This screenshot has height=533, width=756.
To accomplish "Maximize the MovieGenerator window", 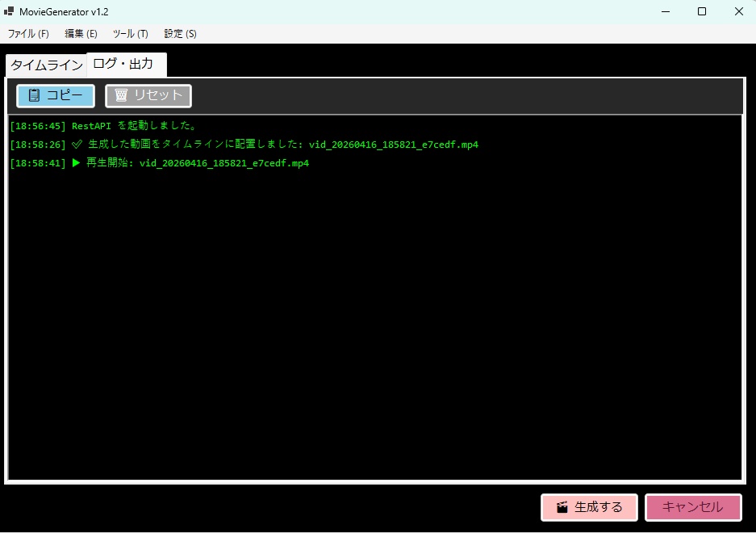I will click(x=702, y=11).
